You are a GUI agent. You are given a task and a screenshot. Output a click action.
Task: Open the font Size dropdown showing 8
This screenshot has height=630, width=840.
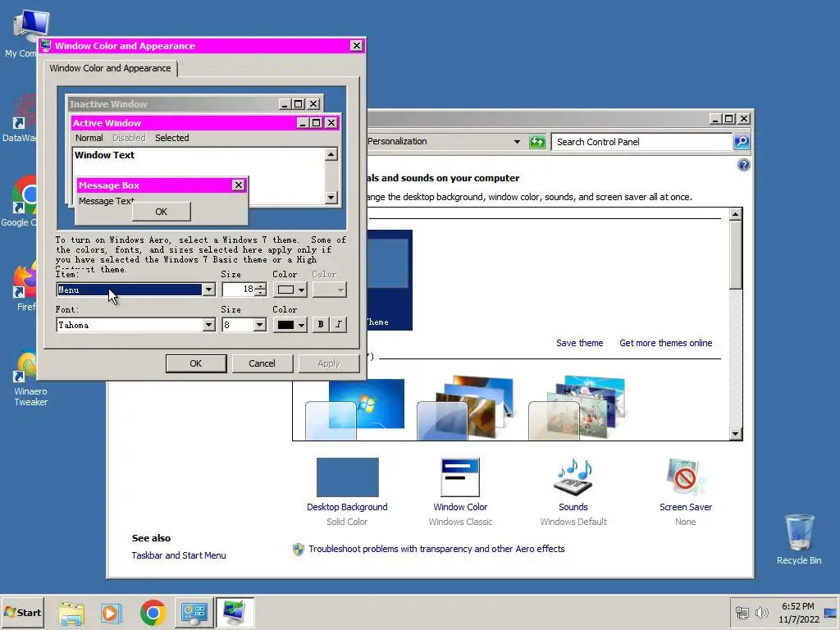point(260,325)
